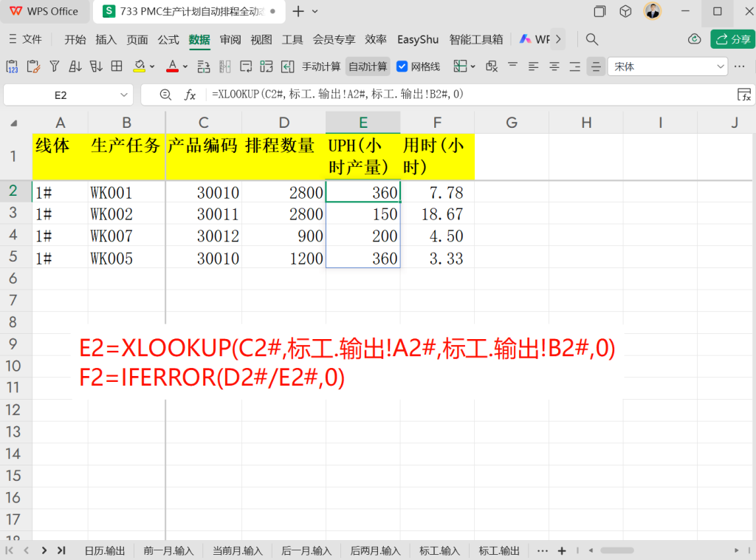Select all cells corner triangle

14,123
